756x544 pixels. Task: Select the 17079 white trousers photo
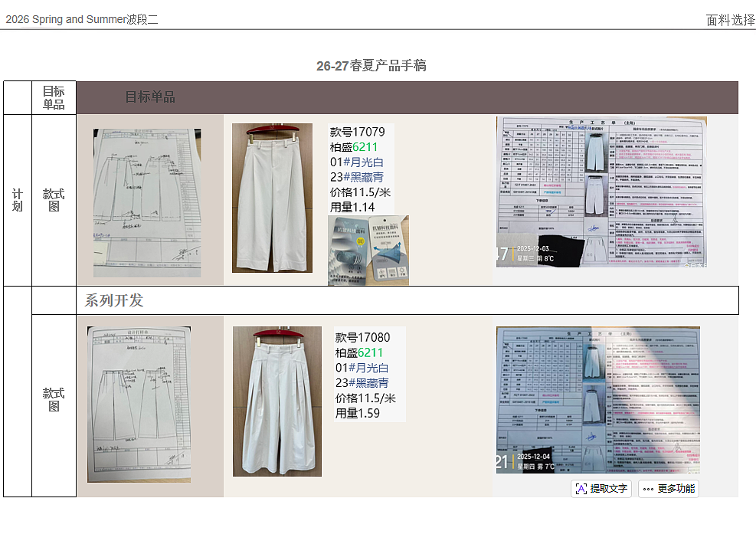click(x=272, y=198)
